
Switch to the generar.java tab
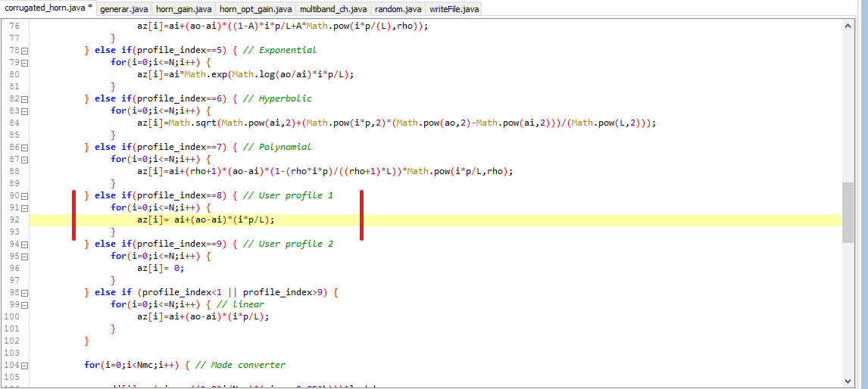(124, 9)
